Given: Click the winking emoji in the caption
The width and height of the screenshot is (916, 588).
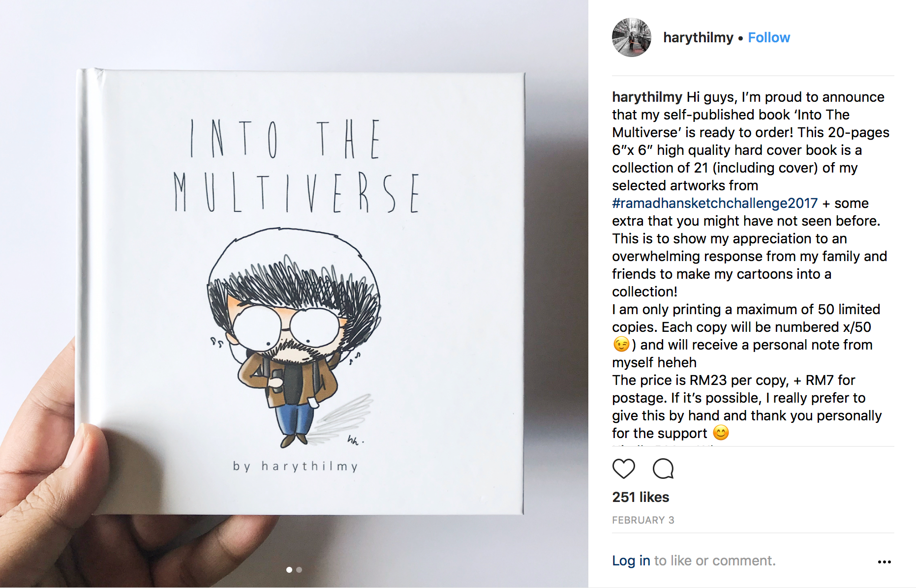Looking at the screenshot, I should click(621, 344).
